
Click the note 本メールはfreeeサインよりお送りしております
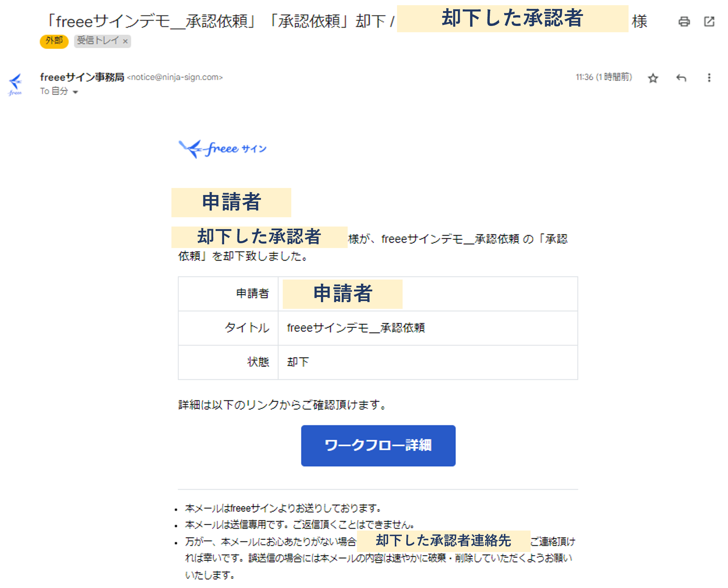pyautogui.click(x=283, y=508)
